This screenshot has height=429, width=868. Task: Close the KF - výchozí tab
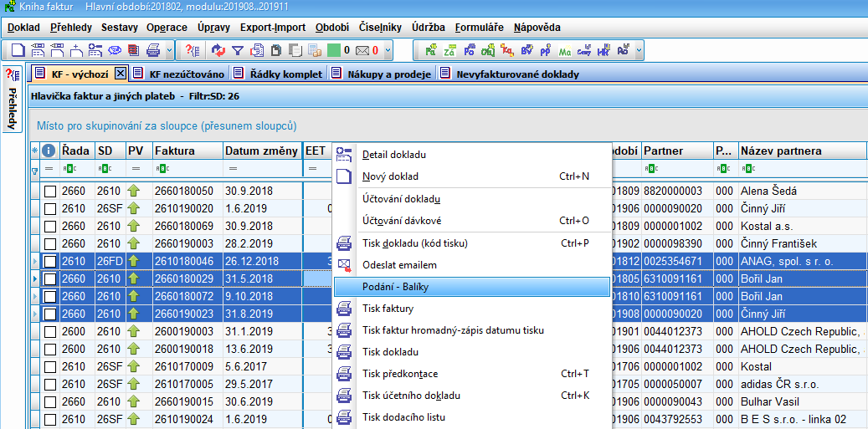[121, 74]
